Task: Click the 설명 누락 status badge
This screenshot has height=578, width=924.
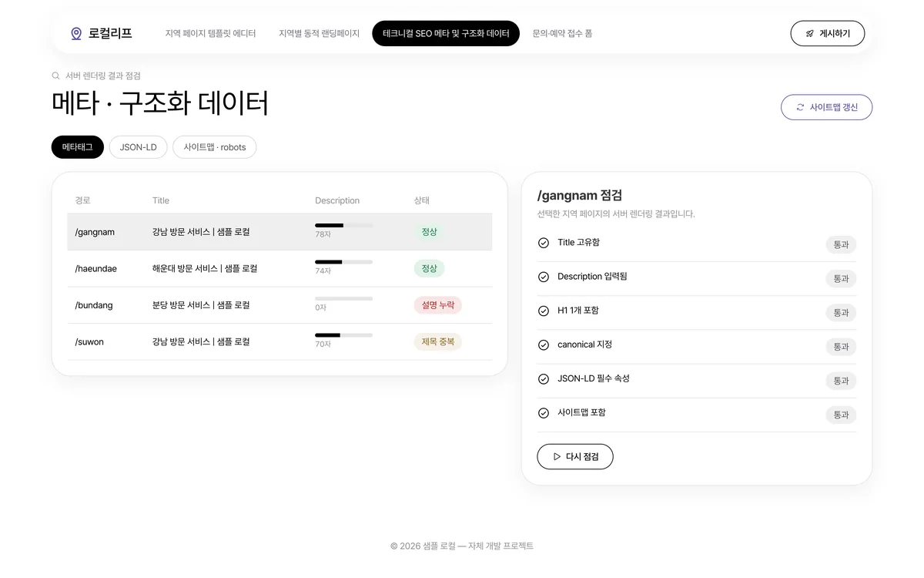Action: (437, 305)
